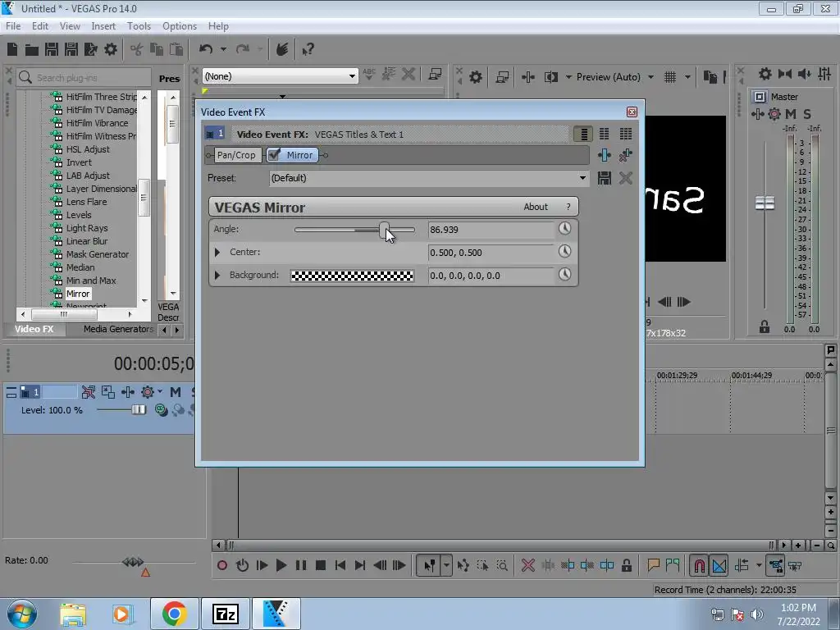
Task: Select Linear Blur in the plug-in list
Action: tap(87, 241)
